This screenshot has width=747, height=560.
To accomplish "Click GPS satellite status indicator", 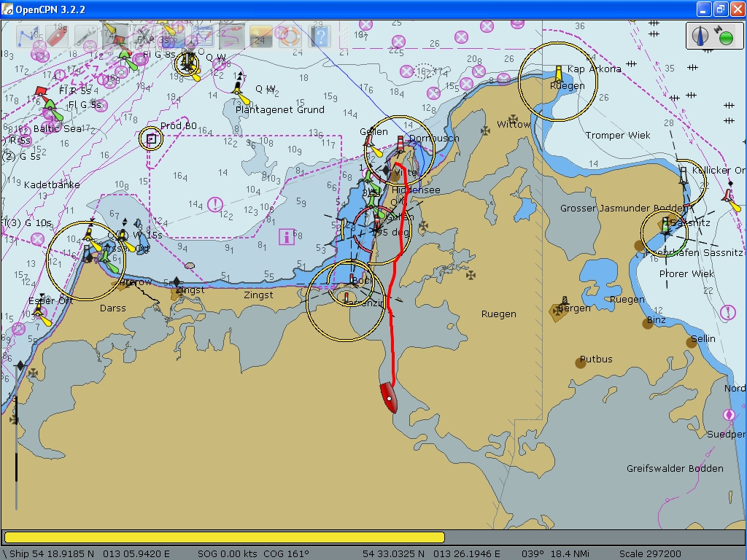I will (724, 36).
